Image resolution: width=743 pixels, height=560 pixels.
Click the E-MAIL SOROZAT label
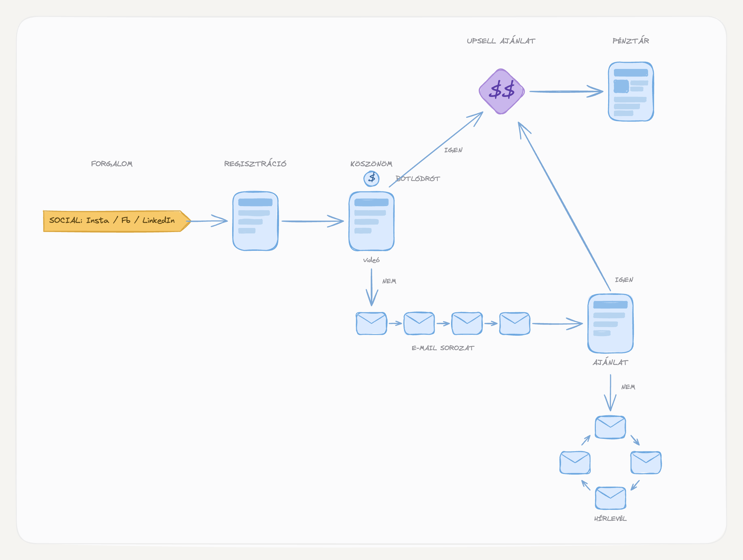click(x=443, y=348)
